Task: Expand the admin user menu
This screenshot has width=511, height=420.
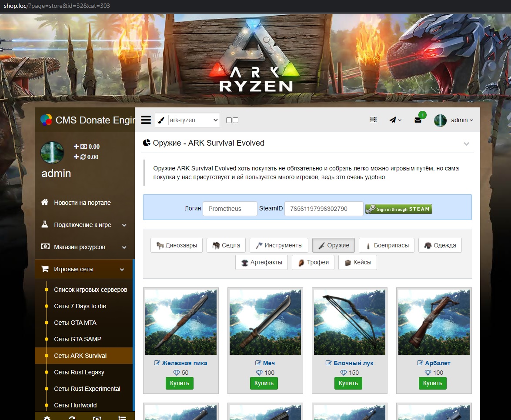Action: (x=454, y=120)
